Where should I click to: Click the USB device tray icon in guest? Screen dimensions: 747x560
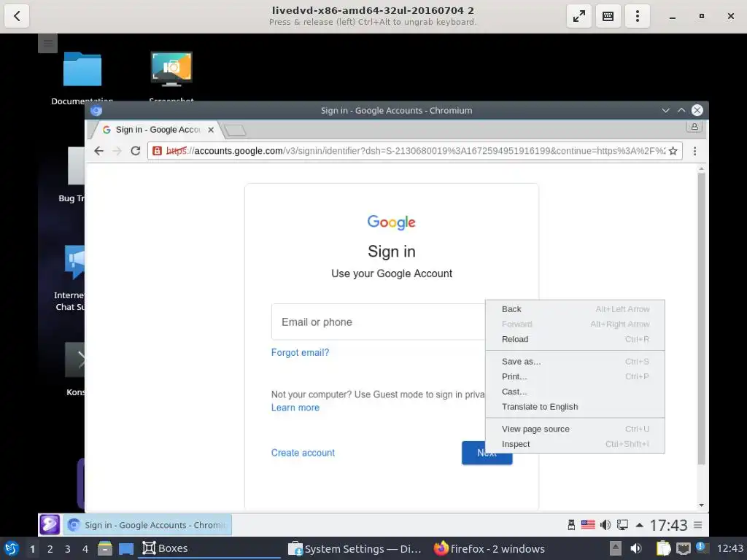571,525
